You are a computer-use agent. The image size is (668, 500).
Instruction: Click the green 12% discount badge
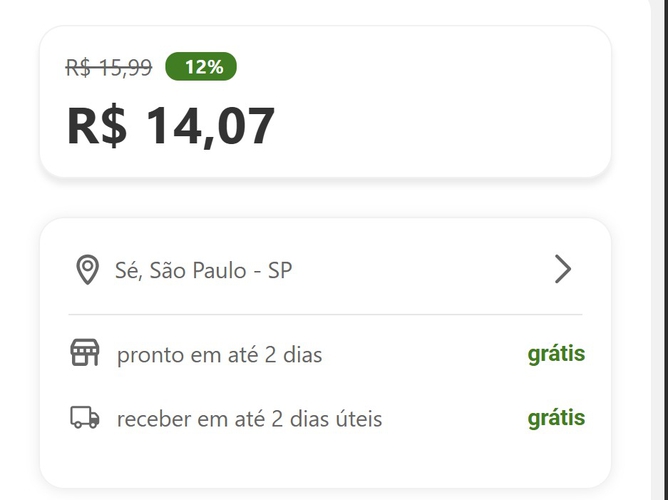click(x=201, y=67)
